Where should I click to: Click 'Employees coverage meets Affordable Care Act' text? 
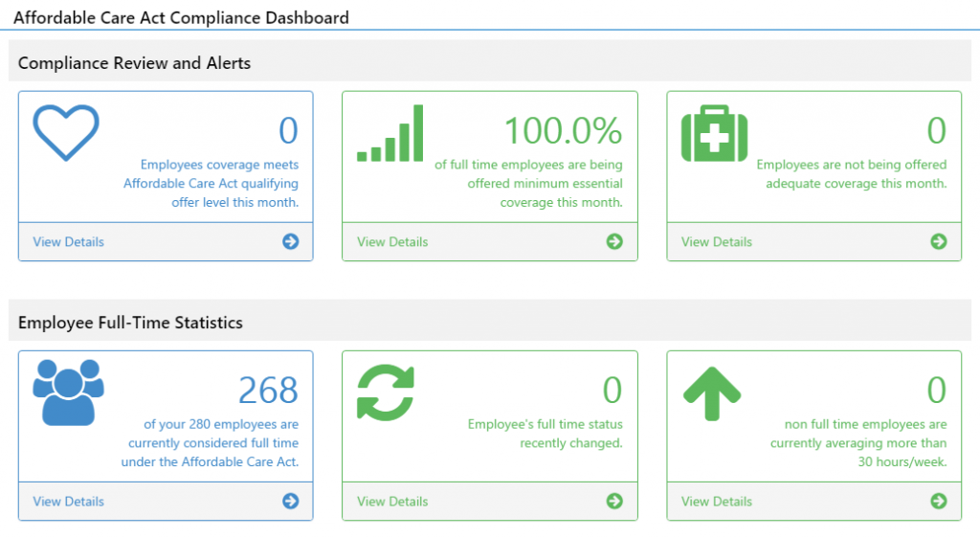[x=211, y=183]
